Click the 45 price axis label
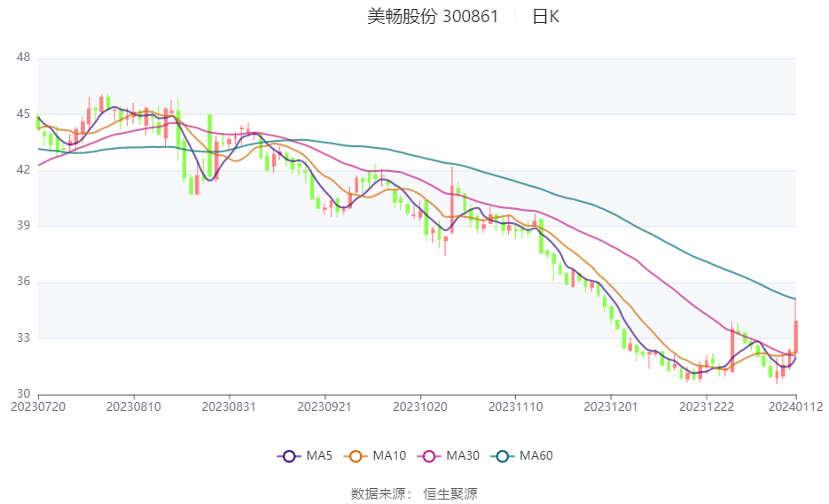This screenshot has width=829, height=504. [x=23, y=114]
